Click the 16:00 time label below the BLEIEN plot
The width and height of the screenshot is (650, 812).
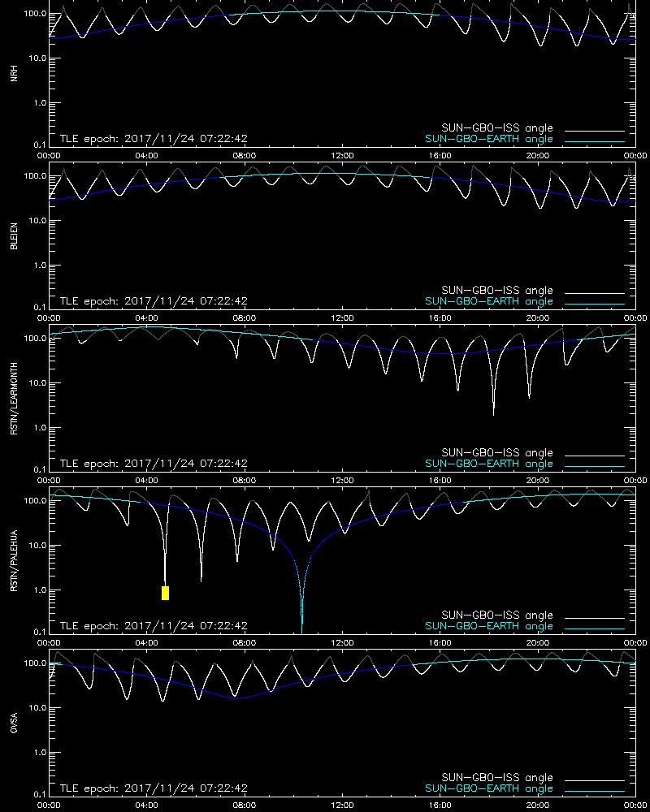[440, 318]
